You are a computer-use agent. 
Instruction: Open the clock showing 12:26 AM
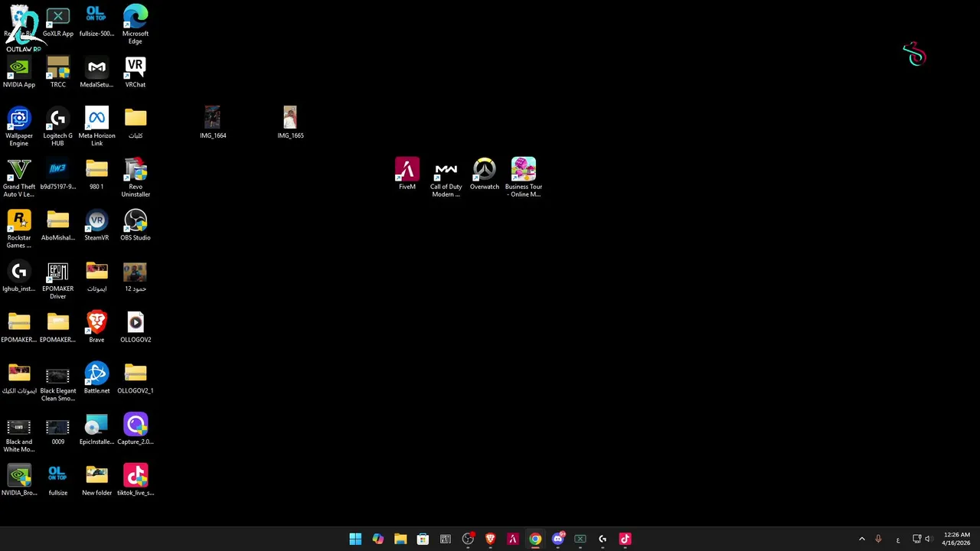click(956, 539)
